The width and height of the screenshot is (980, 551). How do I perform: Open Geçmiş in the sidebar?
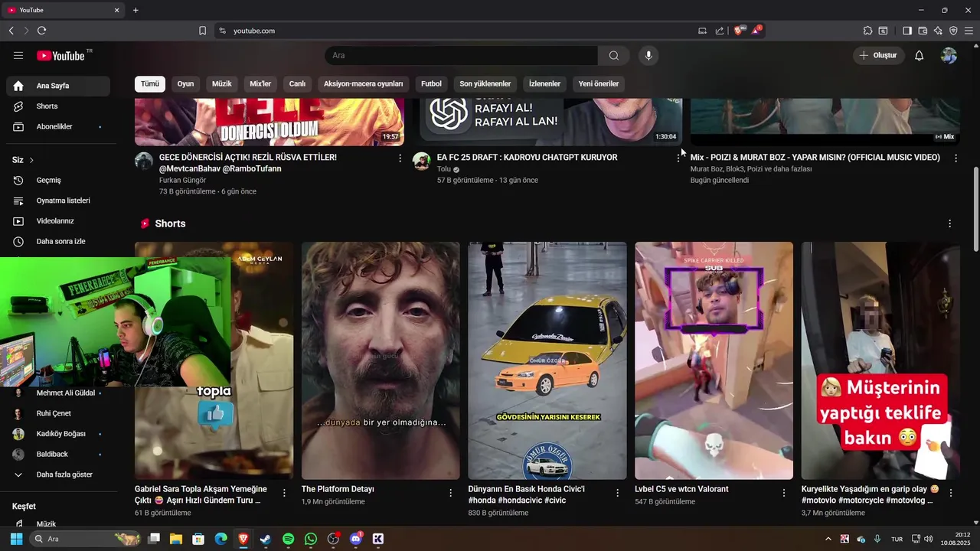point(58,180)
